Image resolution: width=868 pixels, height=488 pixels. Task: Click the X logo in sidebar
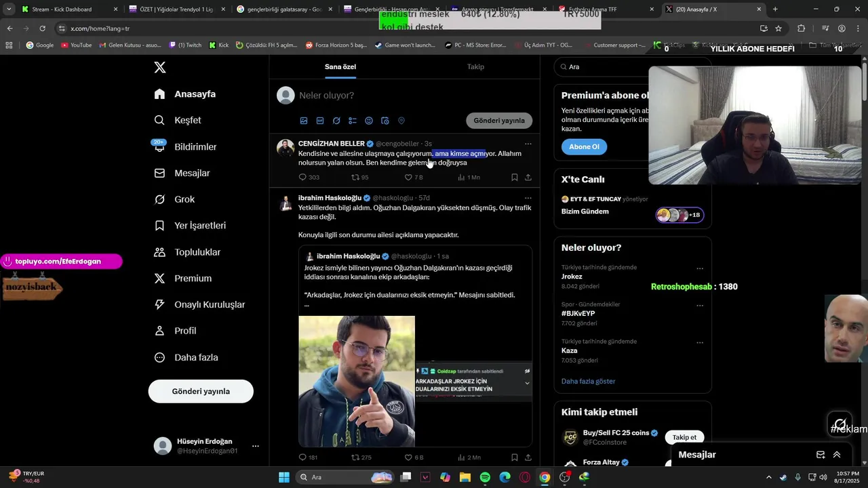159,67
